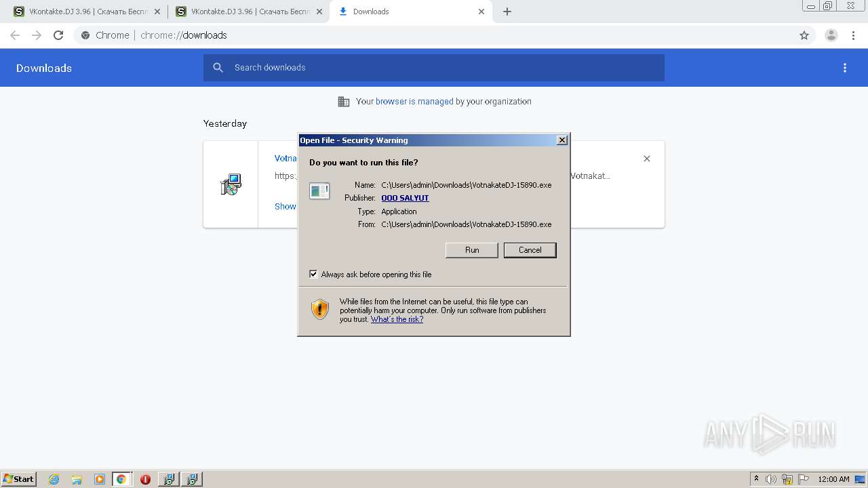The height and width of the screenshot is (488, 868).
Task: Close the first VKontakte.DJ tab
Action: pos(157,12)
